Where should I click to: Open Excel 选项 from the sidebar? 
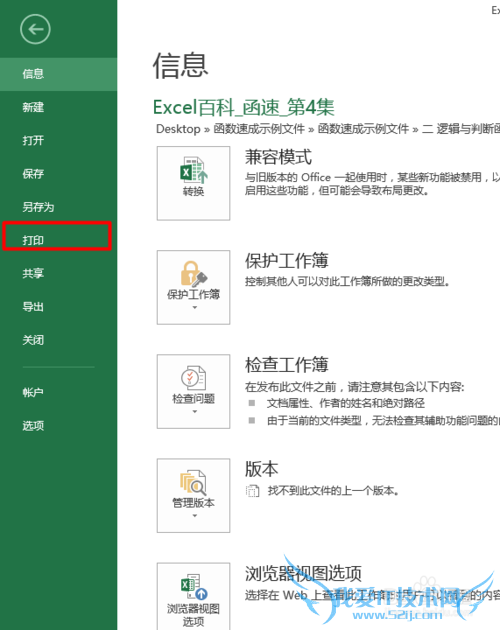(58, 425)
